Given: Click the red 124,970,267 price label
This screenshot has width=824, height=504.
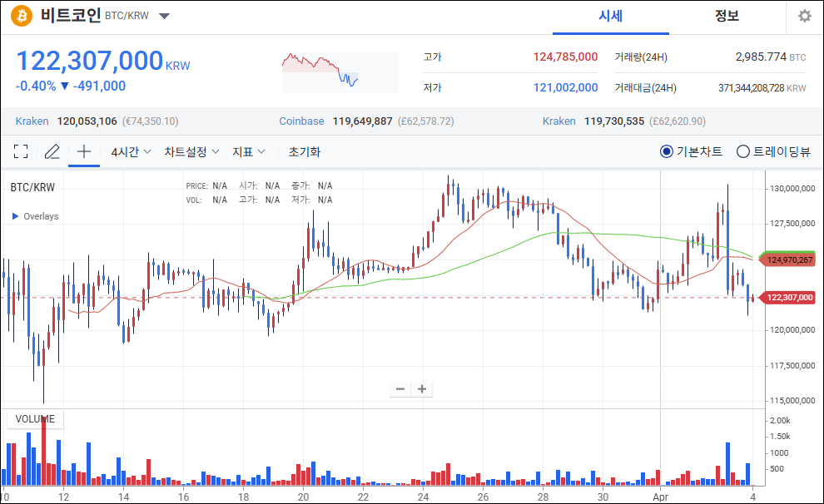Looking at the screenshot, I should point(789,259).
